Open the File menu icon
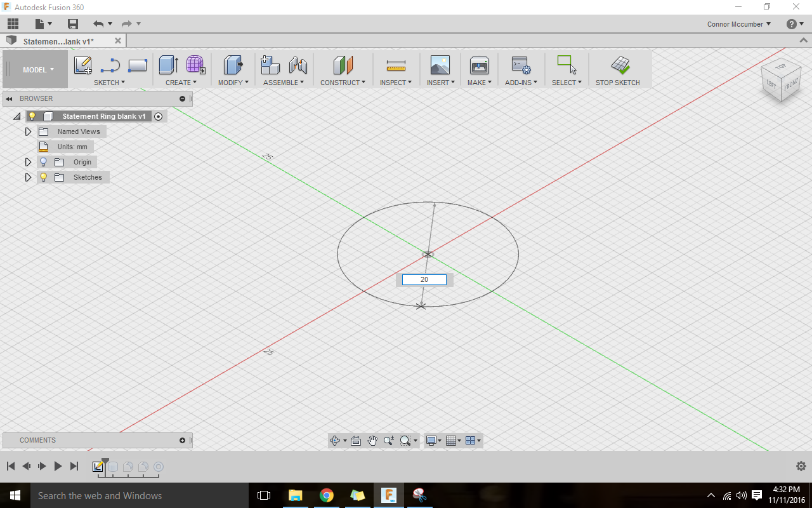Screen dimensions: 812x508 [40, 24]
